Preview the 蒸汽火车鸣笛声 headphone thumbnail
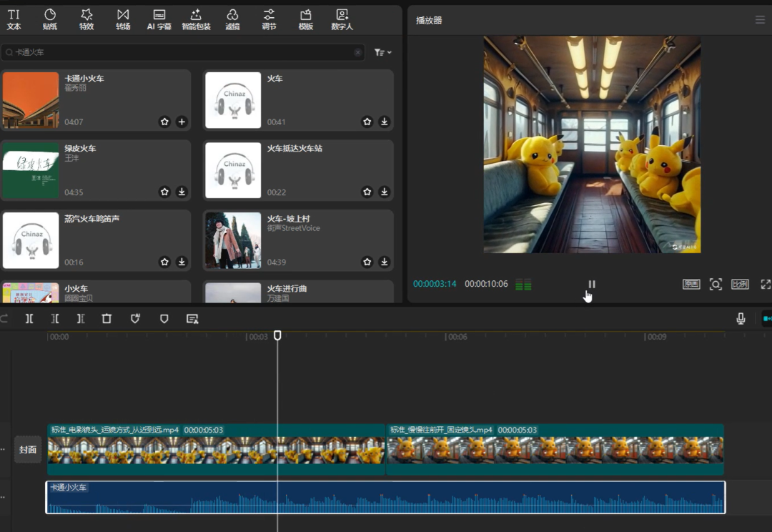The image size is (772, 532). click(31, 240)
